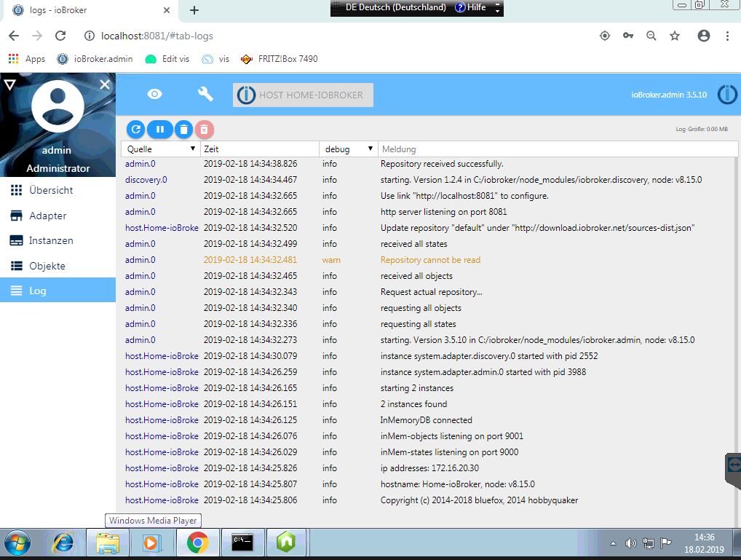This screenshot has width=741, height=560.
Task: Open the Quelle source filter dropdown
Action: point(161,149)
